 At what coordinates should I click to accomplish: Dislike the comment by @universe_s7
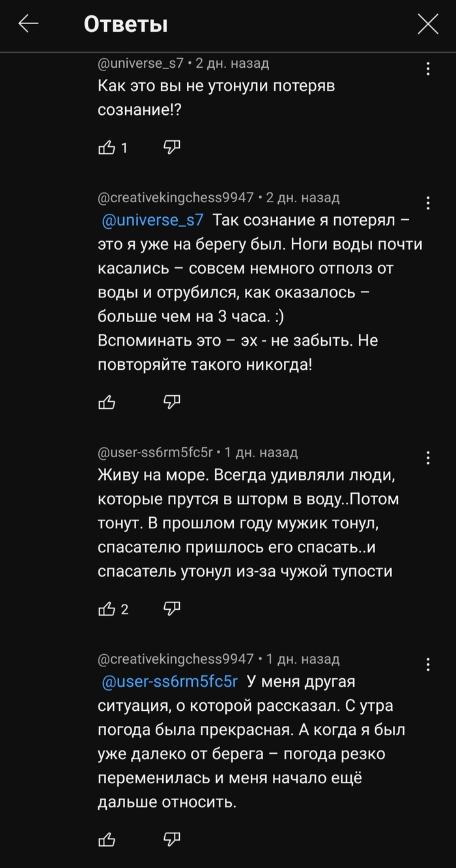171,147
